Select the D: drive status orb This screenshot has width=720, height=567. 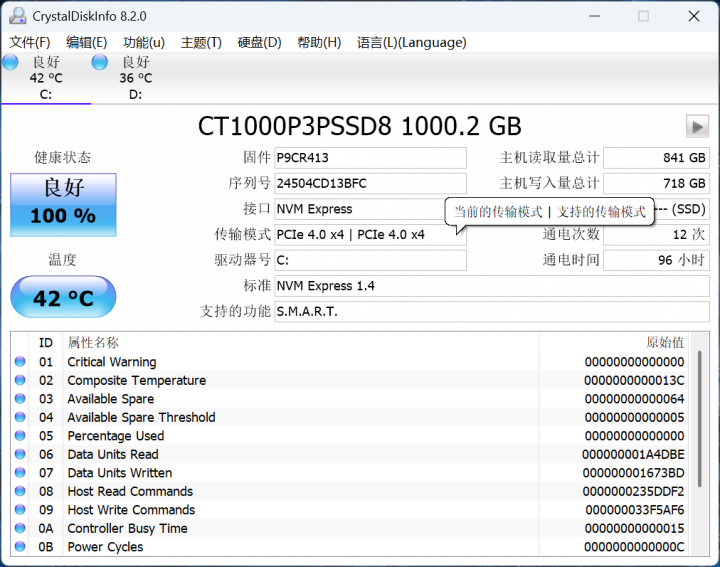(x=100, y=62)
